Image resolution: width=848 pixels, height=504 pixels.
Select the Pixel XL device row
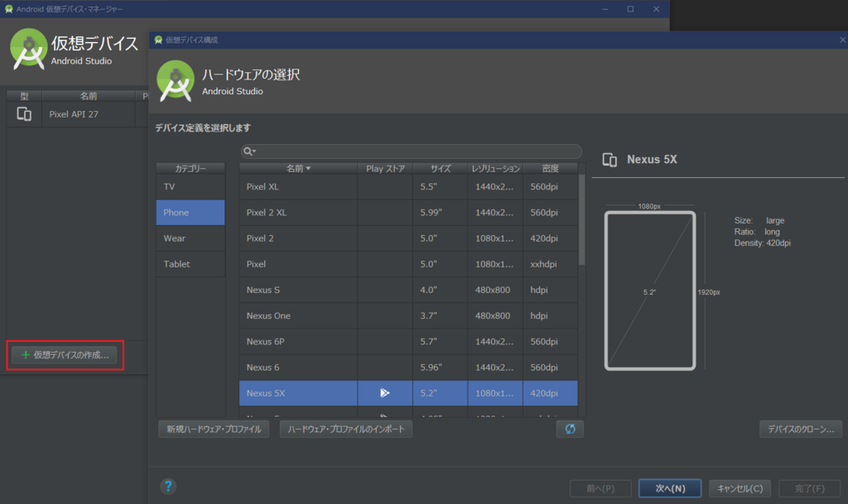(x=408, y=186)
